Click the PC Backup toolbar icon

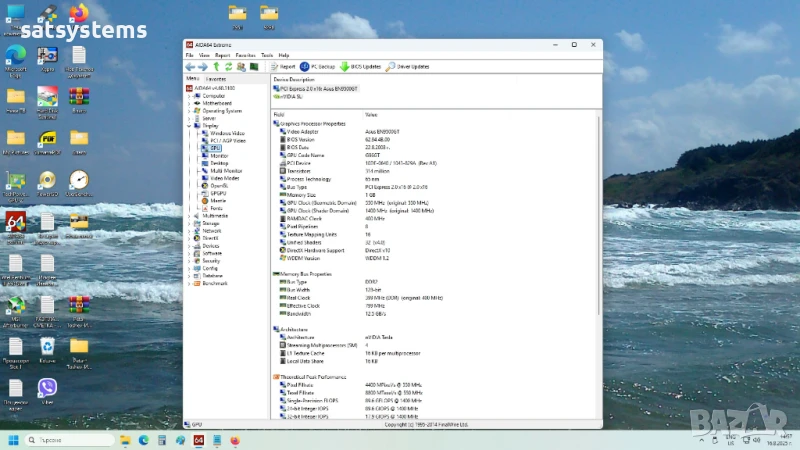[x=317, y=67]
